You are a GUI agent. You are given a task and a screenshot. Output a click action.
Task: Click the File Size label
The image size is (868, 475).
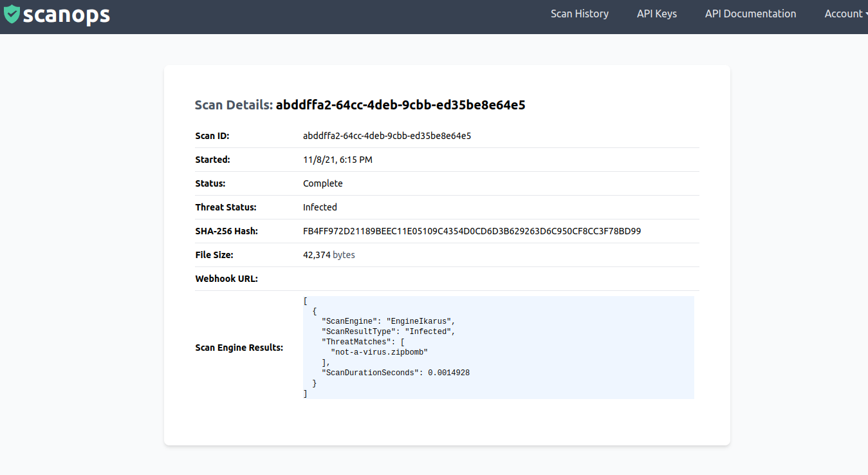(x=214, y=255)
